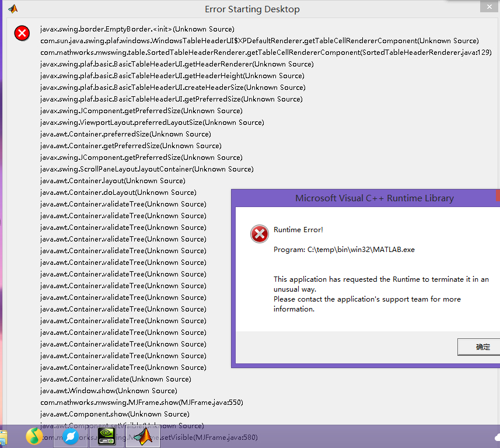Click the SortedTableHeaderRenderer.java:129 trace line
This screenshot has height=448, width=500.
point(266,52)
